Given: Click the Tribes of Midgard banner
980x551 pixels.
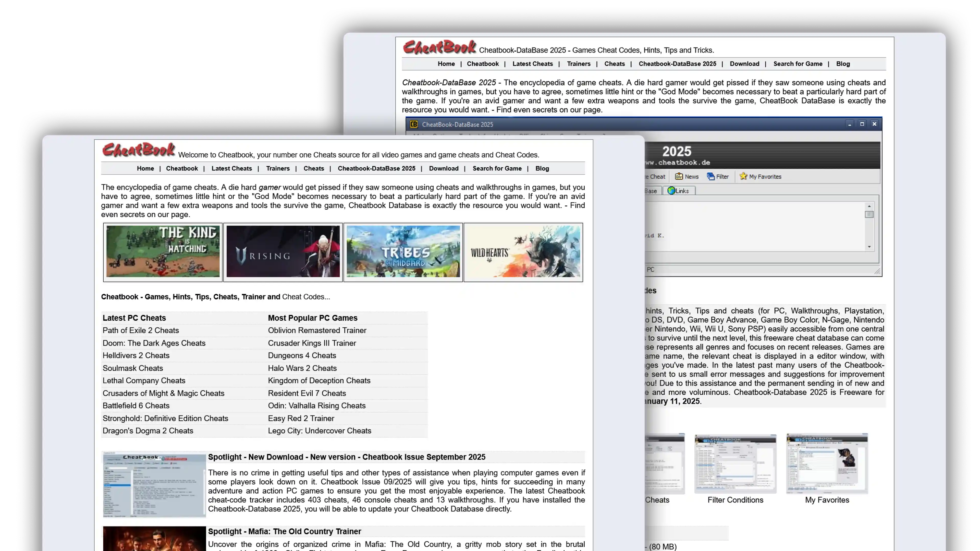Looking at the screenshot, I should [x=403, y=252].
